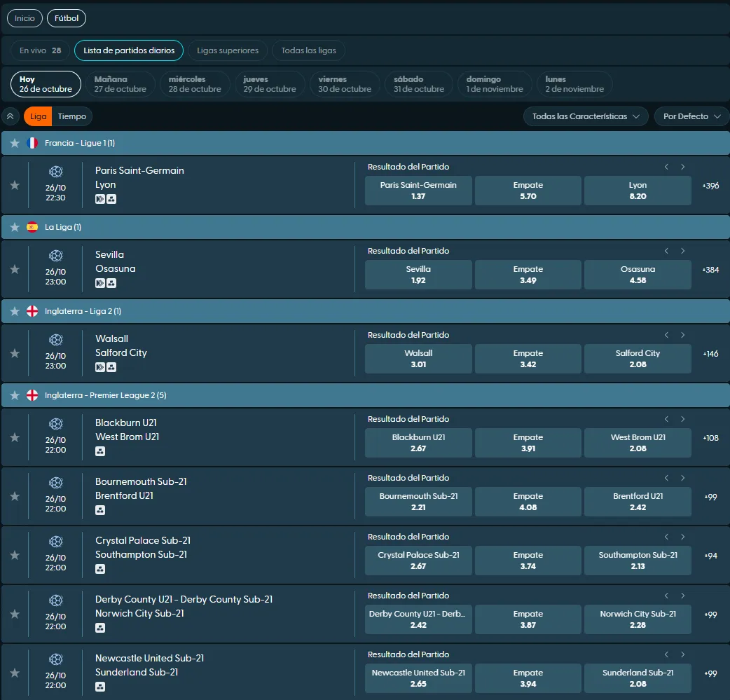Bet on Salford City at 2.08
Viewport: 730px width, 700px height.
coord(638,359)
